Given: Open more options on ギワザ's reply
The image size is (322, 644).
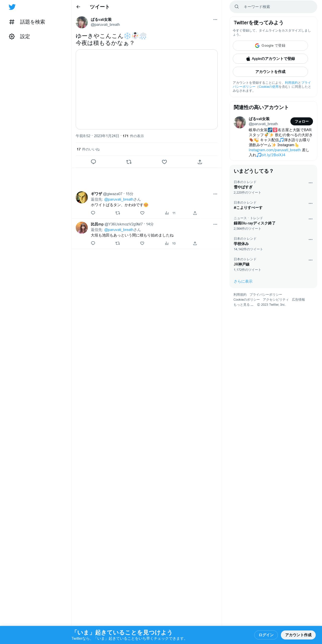Looking at the screenshot, I should click(x=215, y=194).
